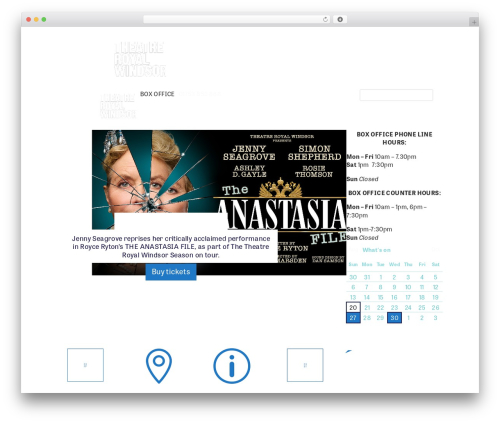The width and height of the screenshot is (500, 423).
Task: Select calendar date 5
Action: [x=435, y=277]
